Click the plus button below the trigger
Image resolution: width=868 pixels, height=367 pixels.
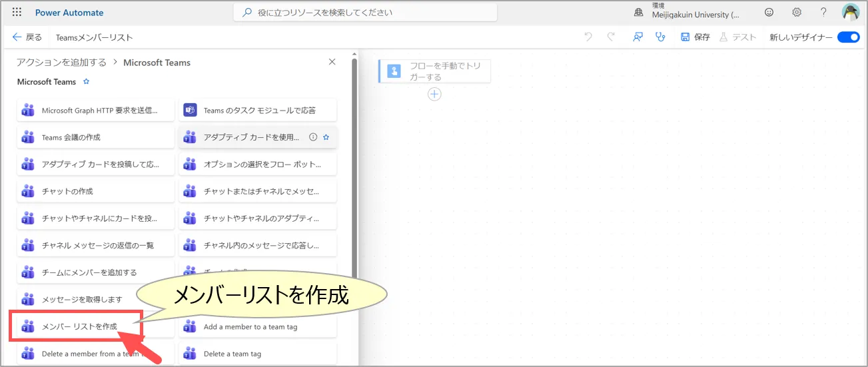pyautogui.click(x=434, y=95)
